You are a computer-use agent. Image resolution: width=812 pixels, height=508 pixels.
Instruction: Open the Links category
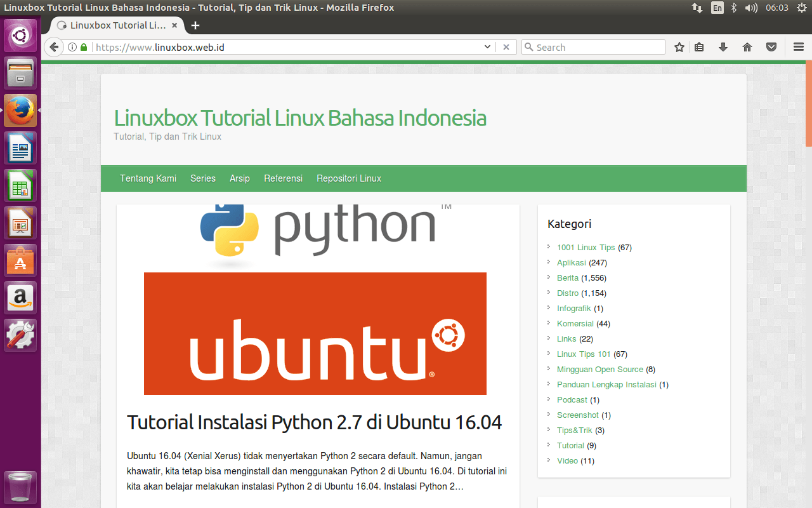566,339
